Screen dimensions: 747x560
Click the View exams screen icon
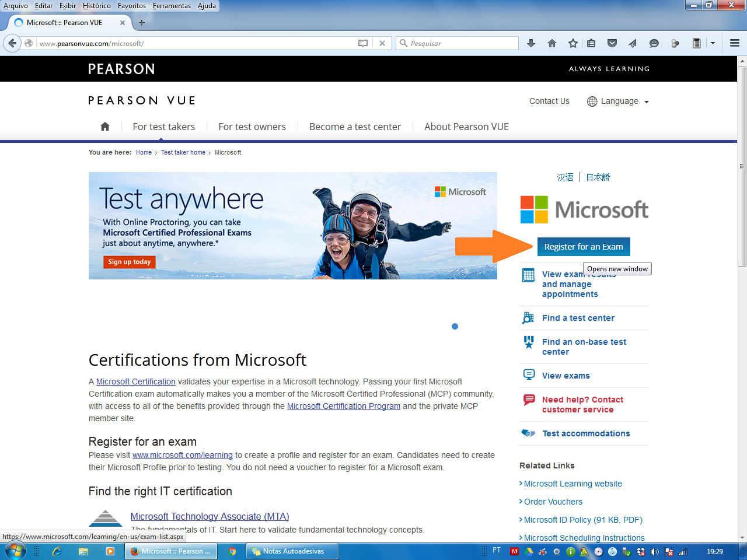click(529, 374)
